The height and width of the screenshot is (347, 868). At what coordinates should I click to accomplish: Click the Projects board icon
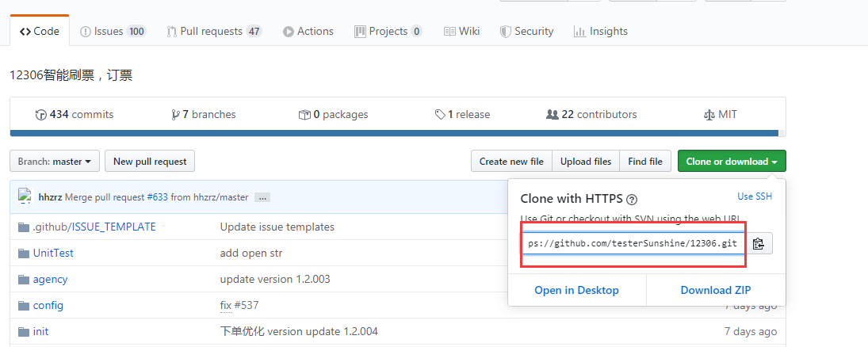[360, 32]
